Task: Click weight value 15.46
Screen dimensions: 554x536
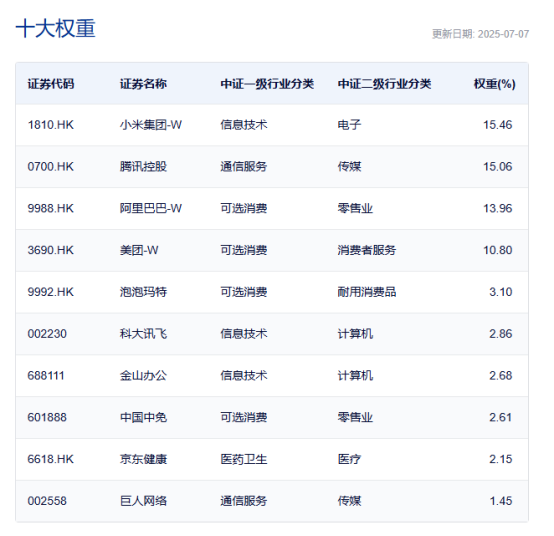Action: coord(497,125)
